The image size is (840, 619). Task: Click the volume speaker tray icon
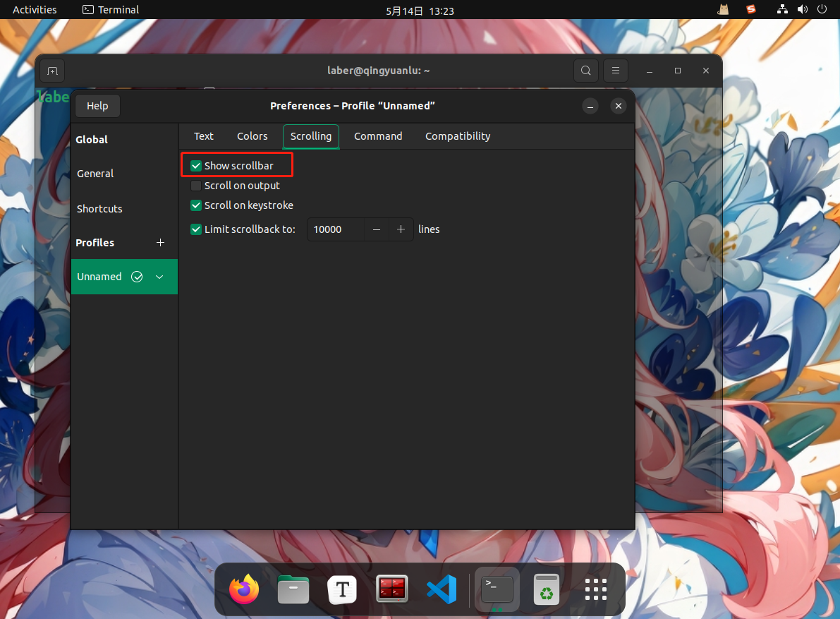802,9
